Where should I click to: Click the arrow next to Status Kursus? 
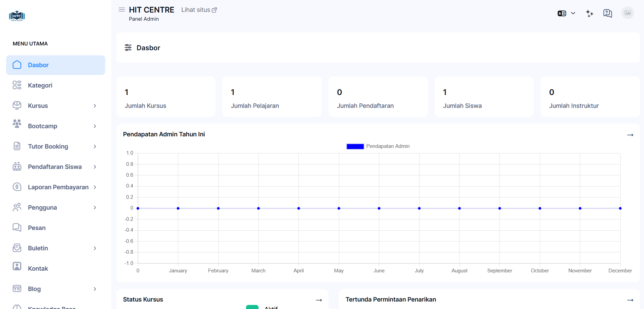click(319, 300)
